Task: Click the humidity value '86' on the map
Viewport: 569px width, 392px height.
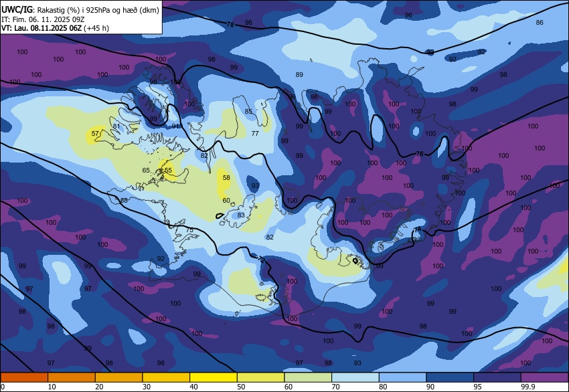Action: (540, 23)
